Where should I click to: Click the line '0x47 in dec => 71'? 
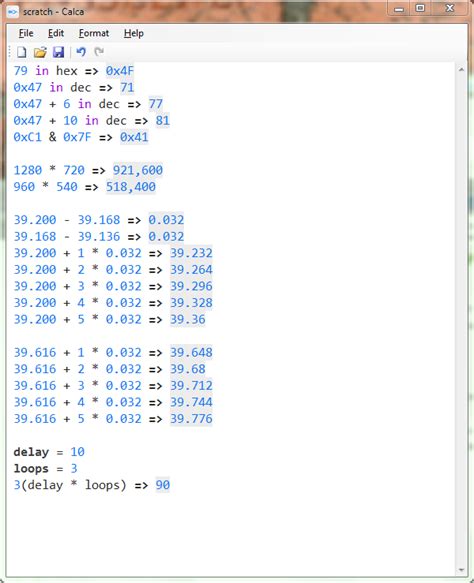[x=74, y=87]
